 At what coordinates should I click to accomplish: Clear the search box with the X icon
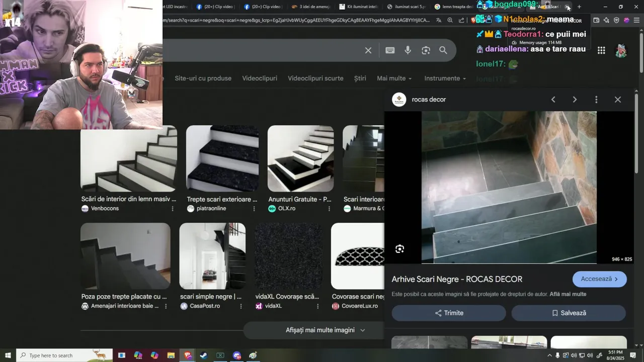click(x=368, y=50)
